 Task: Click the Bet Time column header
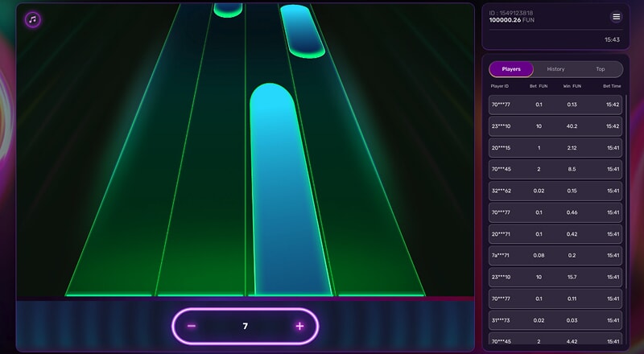click(612, 85)
